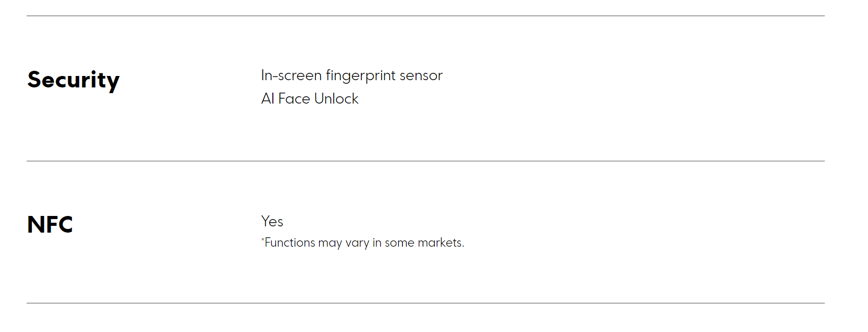Image resolution: width=868 pixels, height=332 pixels.
Task: Click the word "sensor" in Security specs
Action: coord(421,75)
